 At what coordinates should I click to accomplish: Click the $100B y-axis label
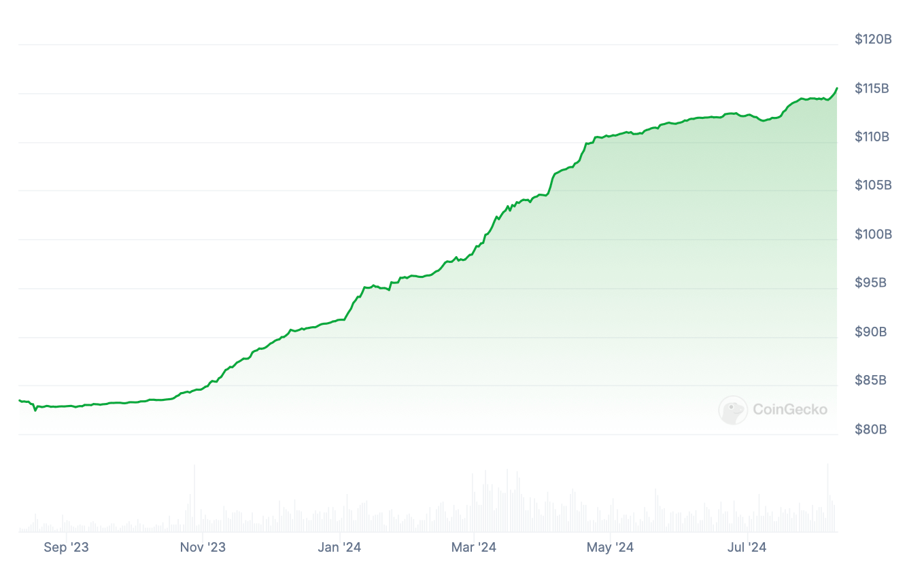[x=873, y=234]
